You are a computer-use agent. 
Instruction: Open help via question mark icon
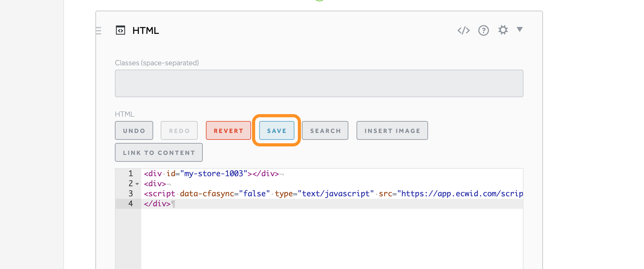click(x=483, y=30)
